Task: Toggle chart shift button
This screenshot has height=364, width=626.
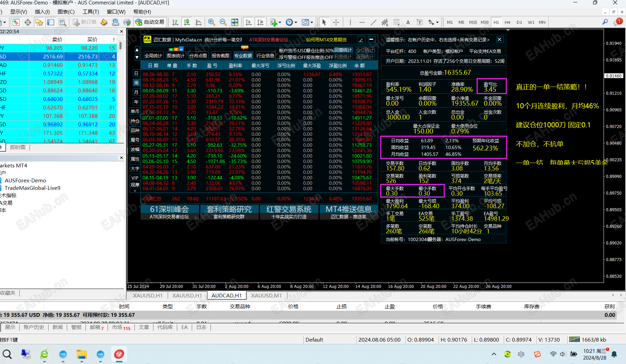Action: pyautogui.click(x=260, y=22)
